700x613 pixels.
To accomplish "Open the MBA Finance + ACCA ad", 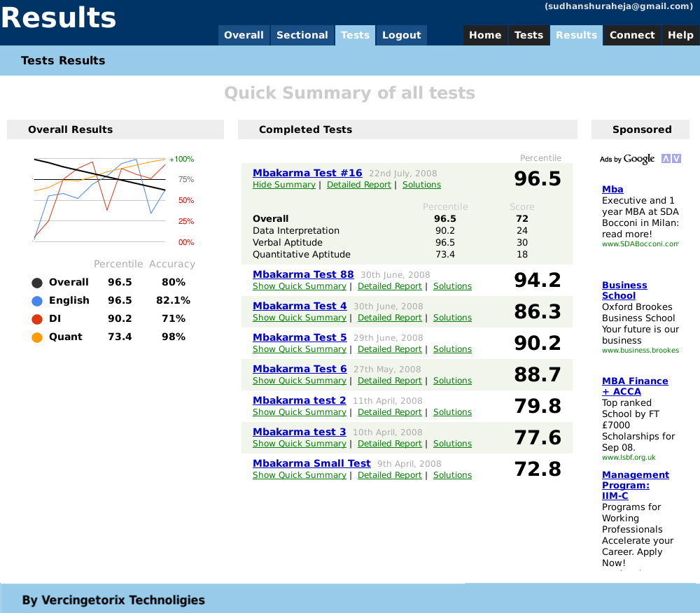I will [635, 386].
